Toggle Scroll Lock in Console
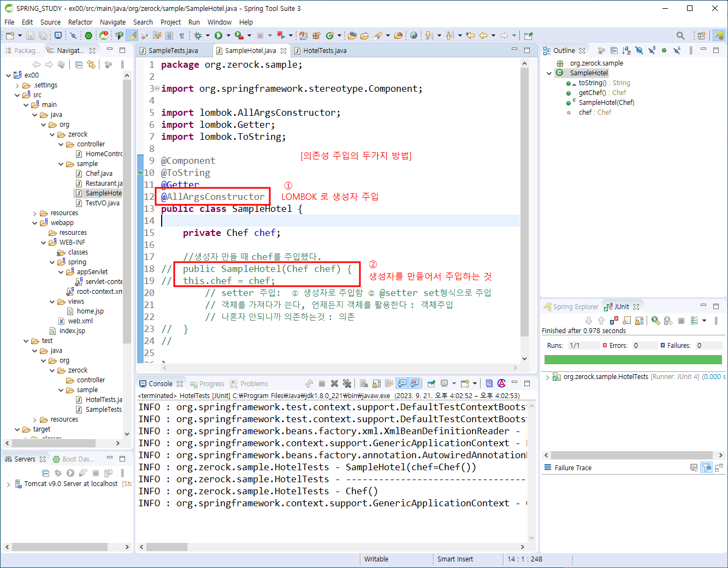Screen dimensions: 728x568 376,383
